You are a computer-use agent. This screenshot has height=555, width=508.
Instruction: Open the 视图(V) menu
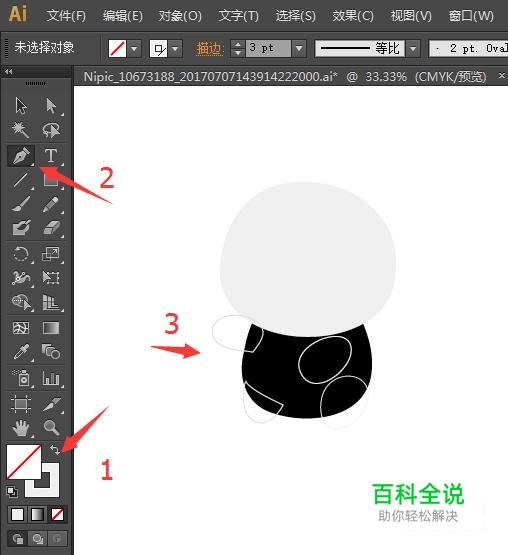[x=411, y=16]
